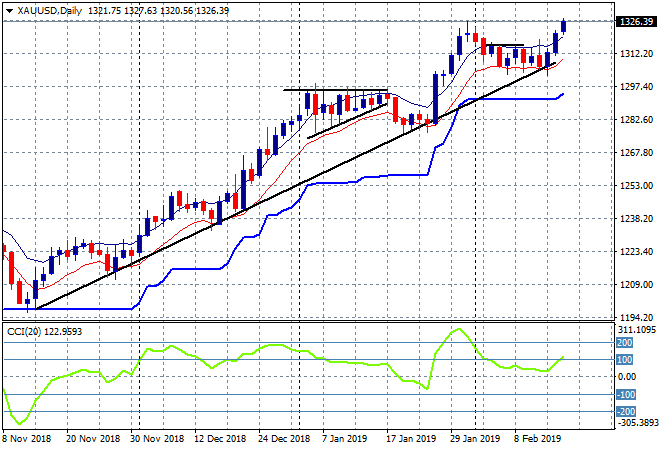
Task: Select the short horizontal line near 1316
Action: click(x=505, y=45)
